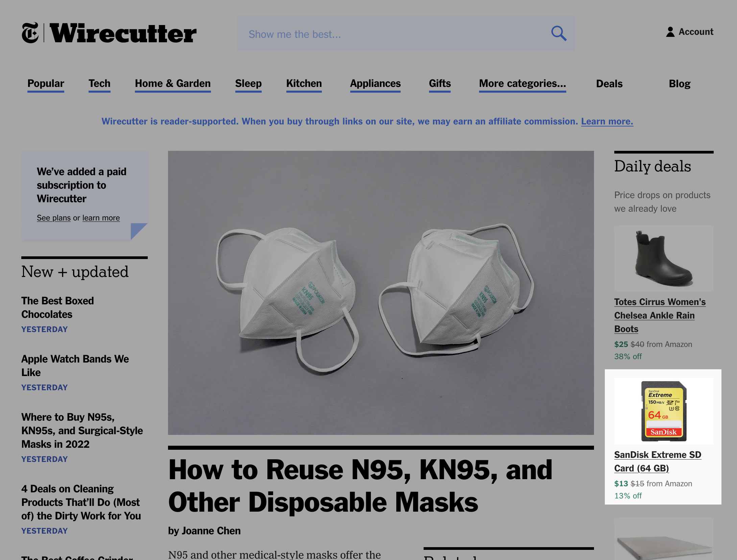Open the SanDisk SD card image

tap(664, 411)
